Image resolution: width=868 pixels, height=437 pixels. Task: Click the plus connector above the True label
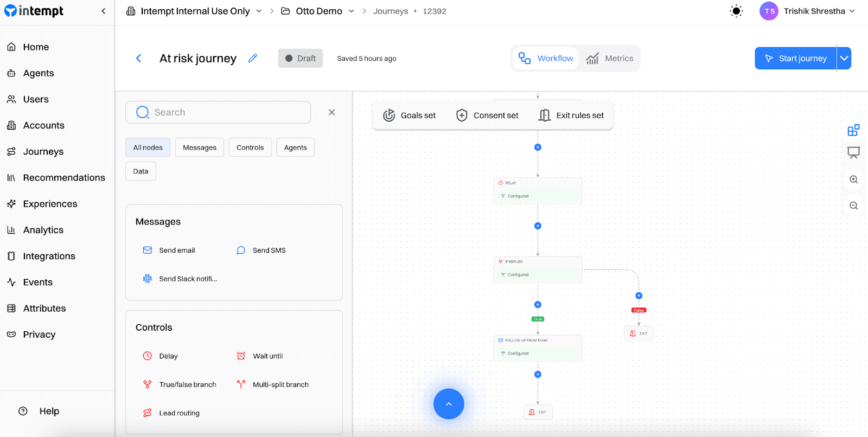click(538, 305)
